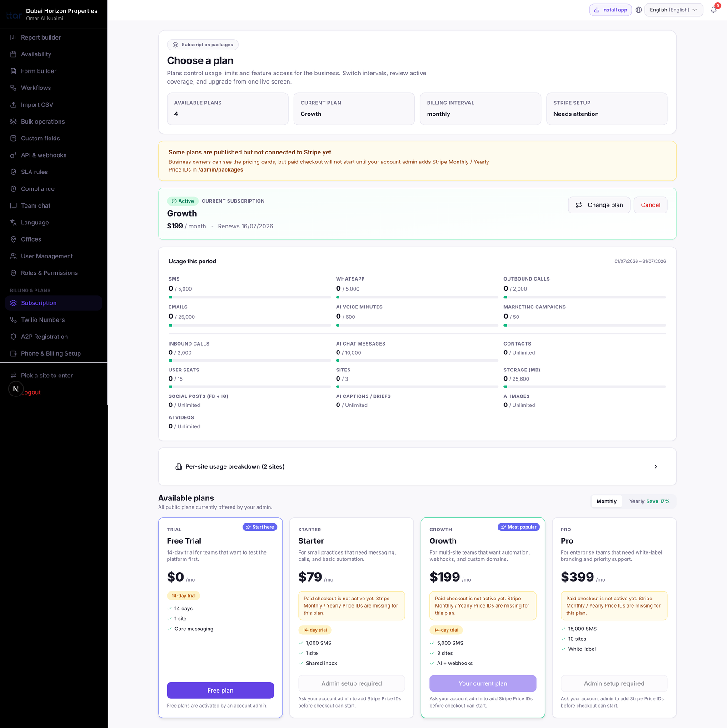Open the English language dropdown
Image resolution: width=727 pixels, height=728 pixels.
(673, 10)
